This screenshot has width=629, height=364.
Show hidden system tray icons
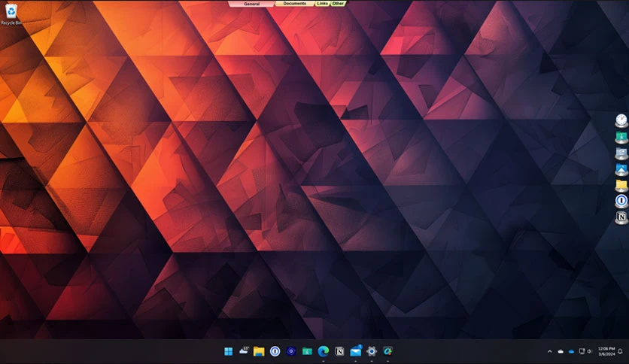tap(549, 351)
